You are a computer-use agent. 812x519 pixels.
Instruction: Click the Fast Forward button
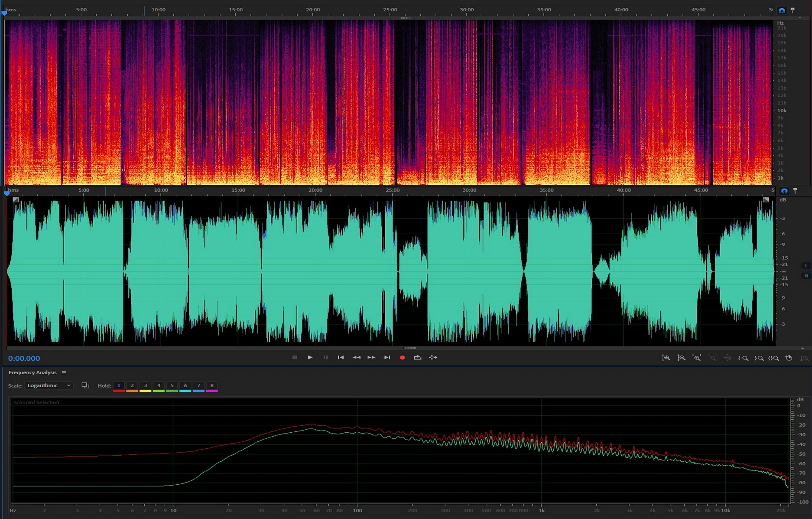click(x=371, y=357)
